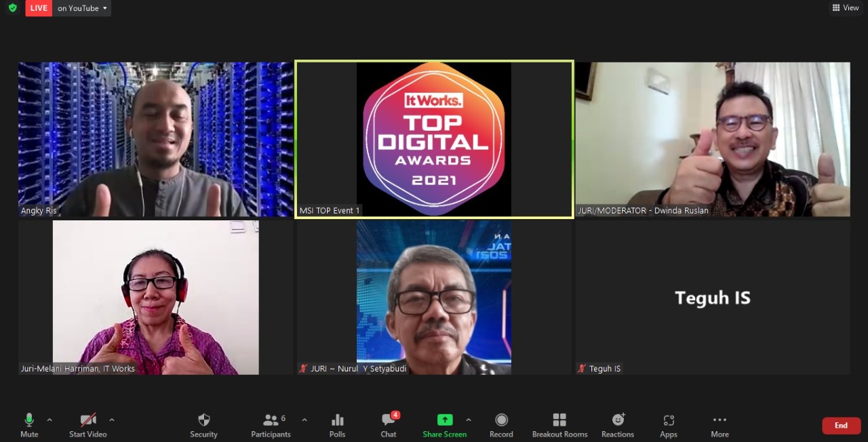868x442 pixels.
Task: Expand audio options arrow next to Mute
Action: coord(50,420)
